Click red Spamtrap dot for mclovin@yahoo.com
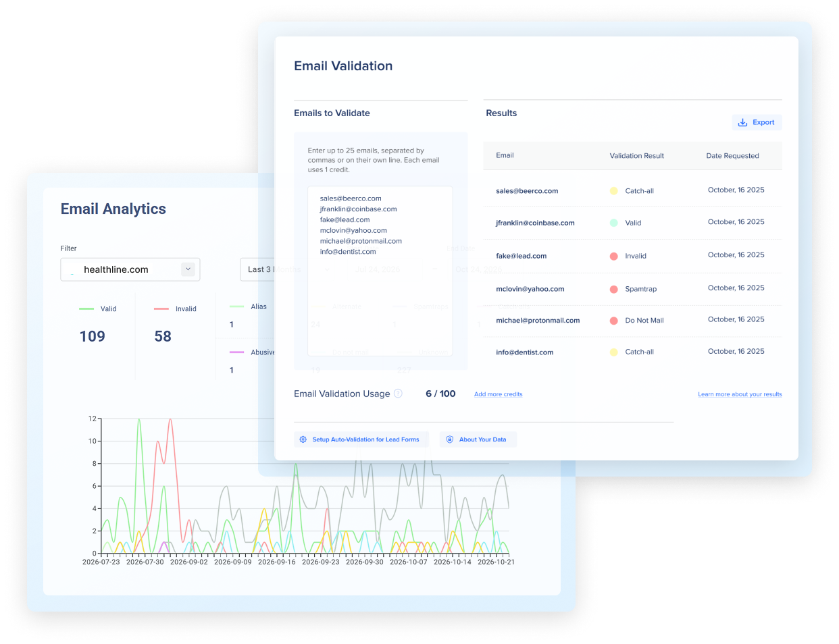Image resolution: width=839 pixels, height=644 pixels. pyautogui.click(x=613, y=289)
